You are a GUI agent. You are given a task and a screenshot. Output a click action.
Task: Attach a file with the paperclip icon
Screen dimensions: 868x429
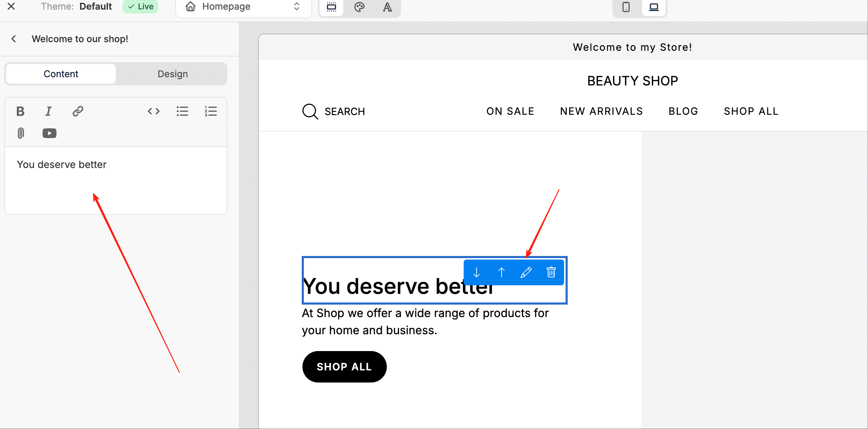pyautogui.click(x=21, y=133)
